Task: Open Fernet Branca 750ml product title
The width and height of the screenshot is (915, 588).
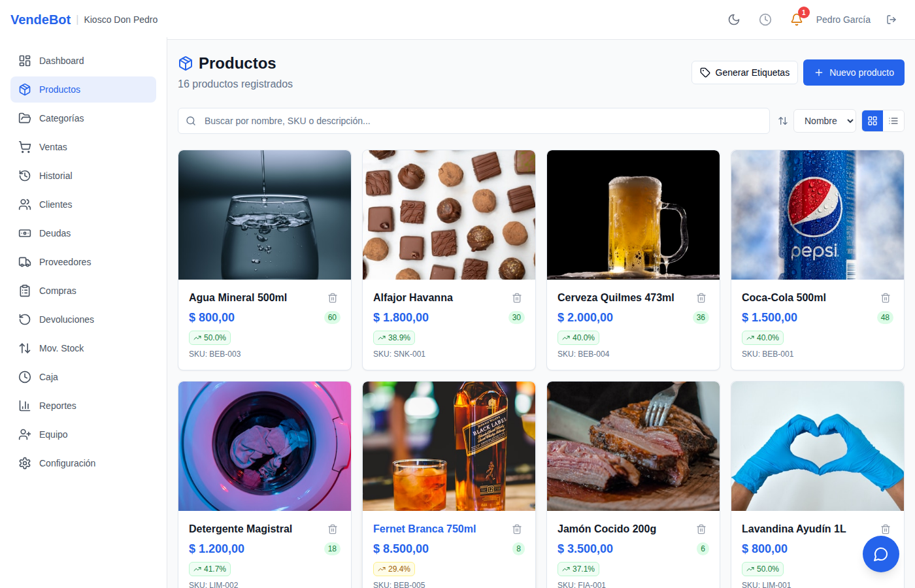Action: (x=424, y=529)
